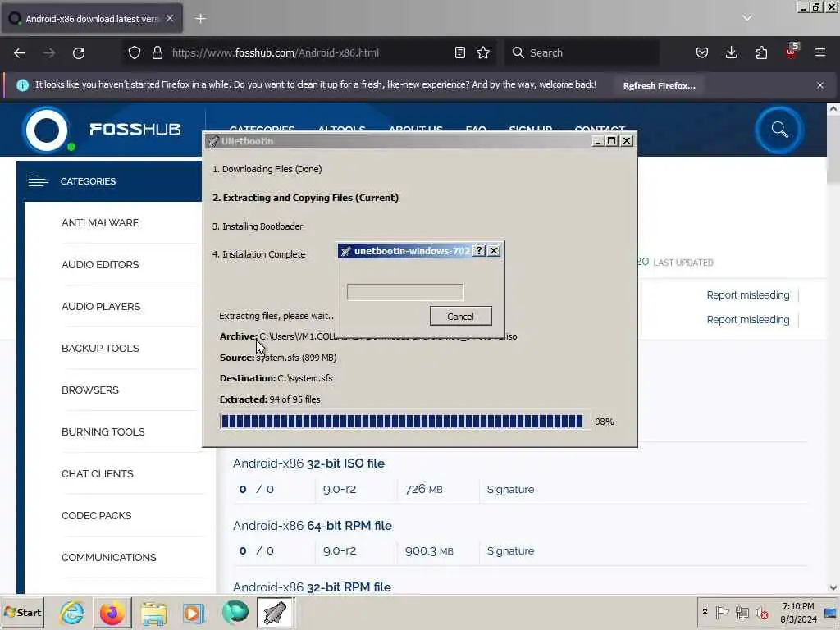This screenshot has height=630, width=840.
Task: Open Windows Explorer folder on taskbar
Action: point(153,612)
